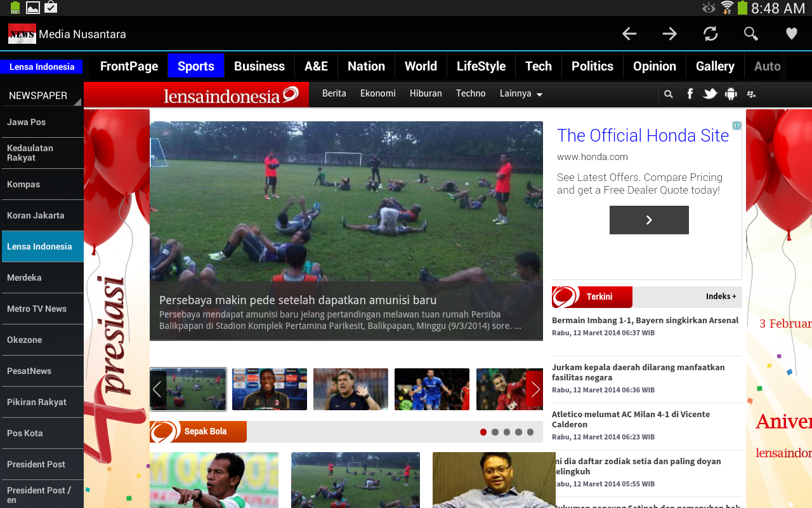812x508 pixels.
Task: Expand Indeks + in Terkini section
Action: coord(721,297)
